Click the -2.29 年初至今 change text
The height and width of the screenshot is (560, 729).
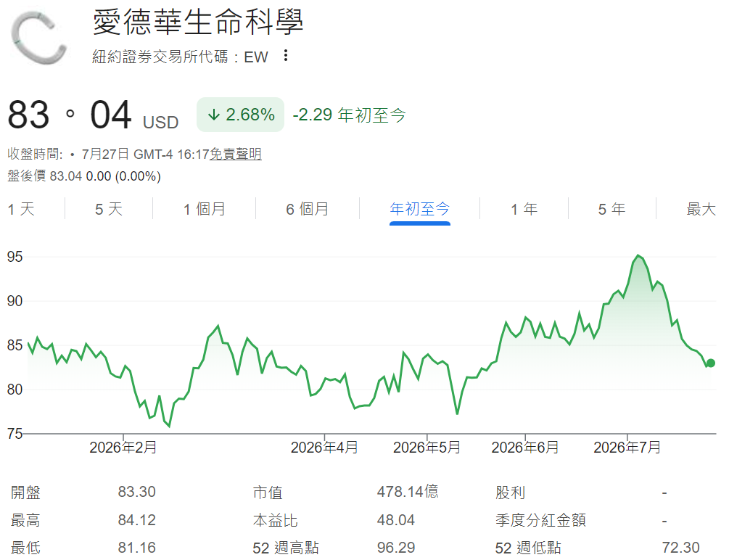click(349, 115)
